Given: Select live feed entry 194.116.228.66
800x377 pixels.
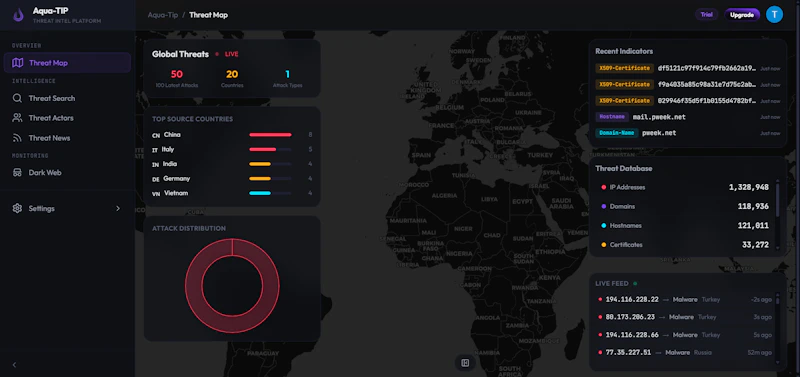Looking at the screenshot, I should click(x=685, y=335).
